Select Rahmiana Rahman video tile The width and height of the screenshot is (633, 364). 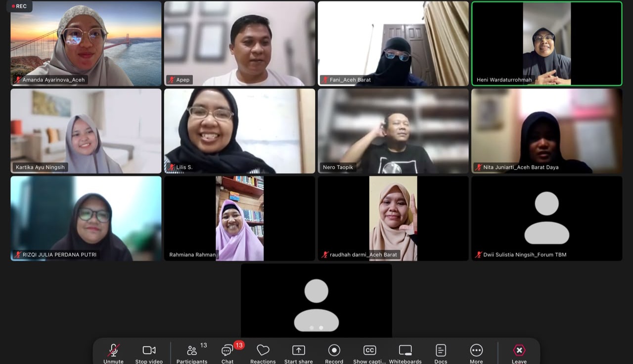(239, 218)
